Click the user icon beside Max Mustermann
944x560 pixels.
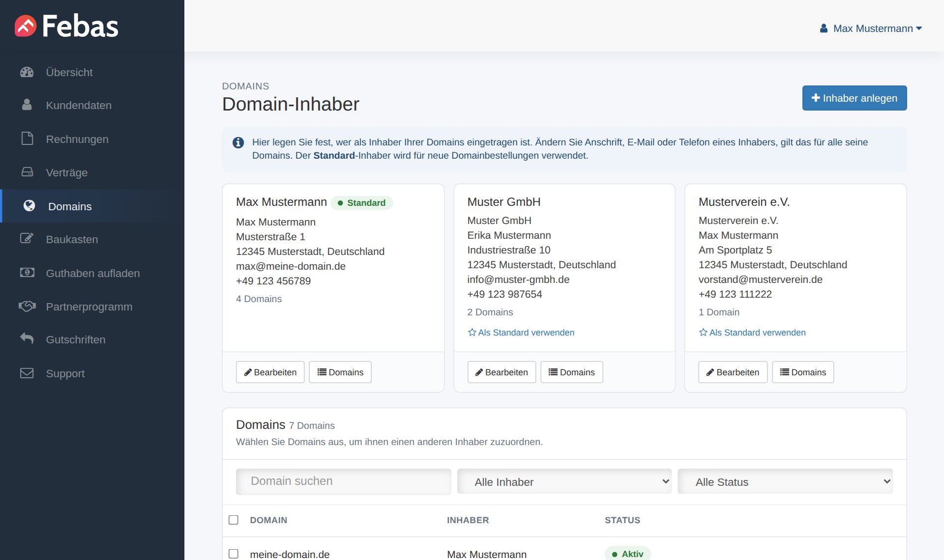click(x=824, y=28)
